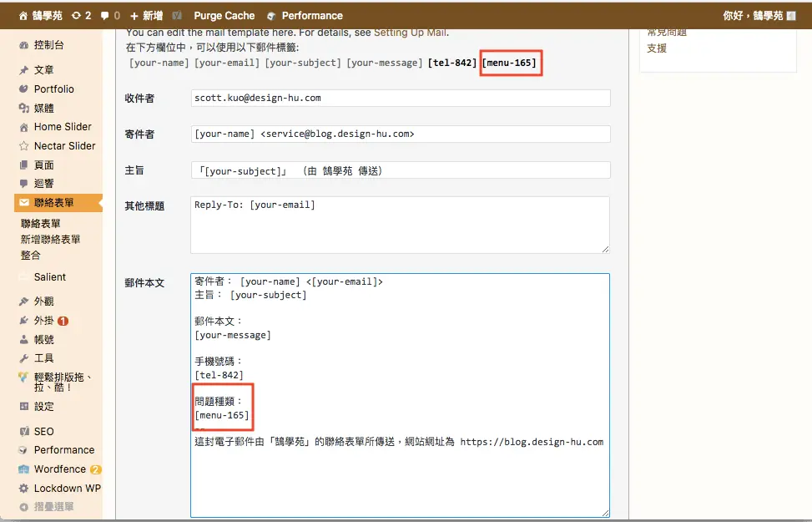Click the 支援 link in side panel
Viewport: 812px width, 522px height.
tap(657, 48)
